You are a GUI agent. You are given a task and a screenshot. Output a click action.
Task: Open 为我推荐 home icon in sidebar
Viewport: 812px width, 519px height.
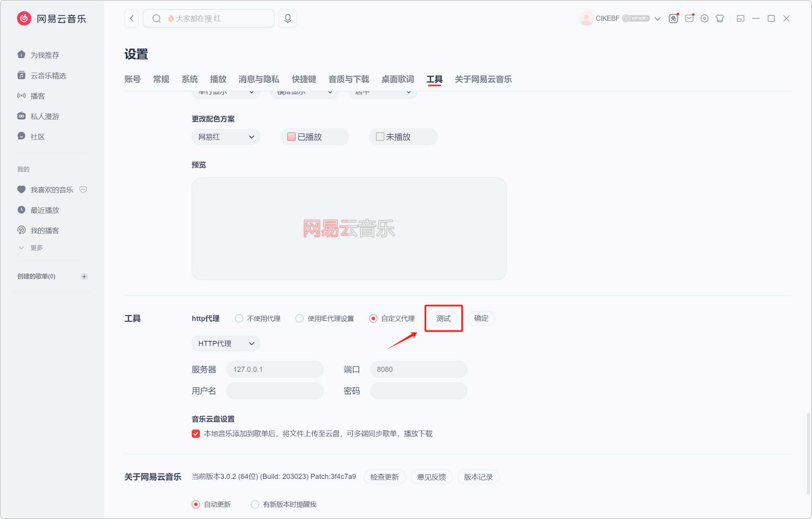click(21, 55)
